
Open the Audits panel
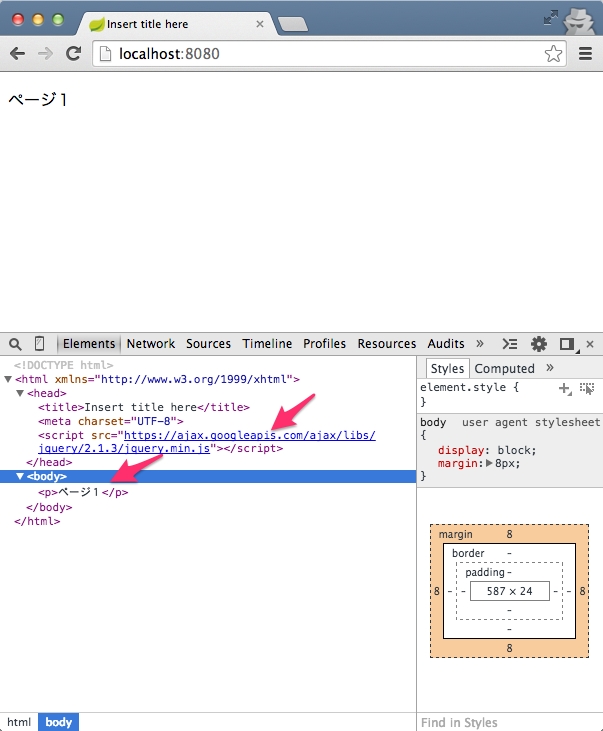click(446, 344)
